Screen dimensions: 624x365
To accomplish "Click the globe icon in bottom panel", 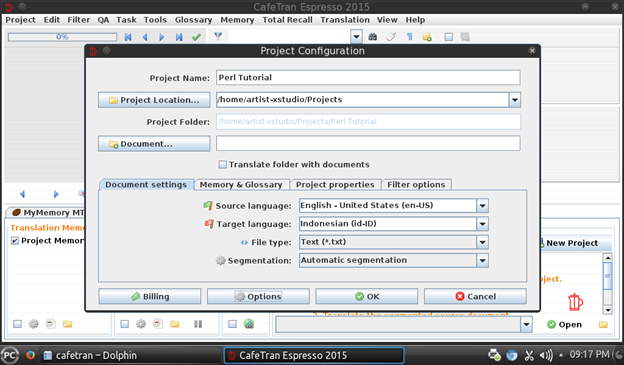I will (249, 324).
